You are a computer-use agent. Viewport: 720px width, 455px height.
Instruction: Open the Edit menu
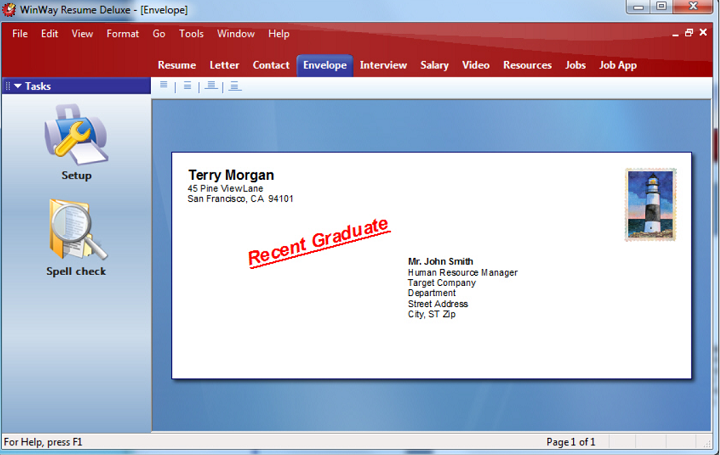(50, 34)
